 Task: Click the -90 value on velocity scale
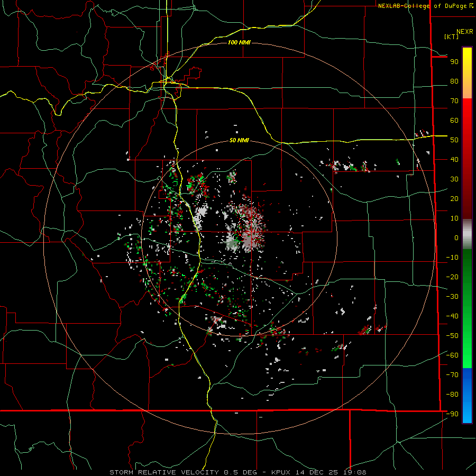[x=452, y=414]
